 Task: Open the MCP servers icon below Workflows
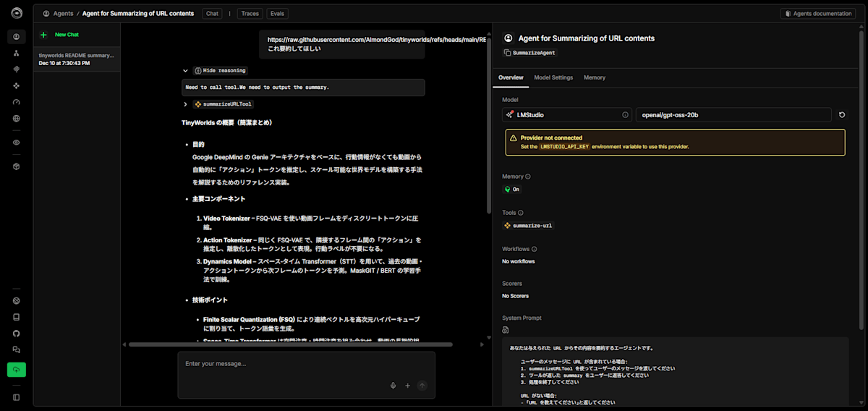pyautogui.click(x=16, y=69)
